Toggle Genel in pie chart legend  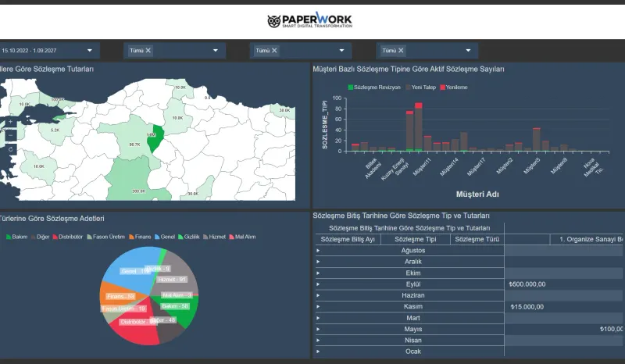click(165, 237)
